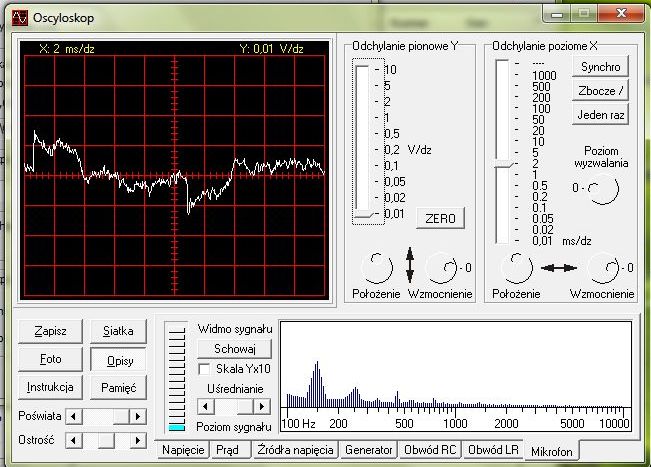Enable the Skala Yx10 checkbox
Screen dimensions: 651x467
tap(205, 368)
